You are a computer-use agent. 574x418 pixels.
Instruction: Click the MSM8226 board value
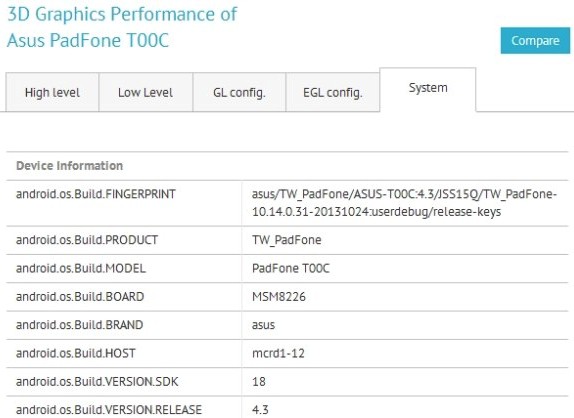[x=279, y=296]
